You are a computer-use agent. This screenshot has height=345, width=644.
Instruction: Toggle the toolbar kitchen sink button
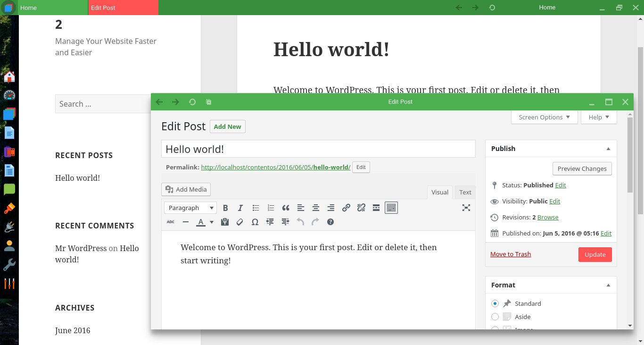(391, 208)
